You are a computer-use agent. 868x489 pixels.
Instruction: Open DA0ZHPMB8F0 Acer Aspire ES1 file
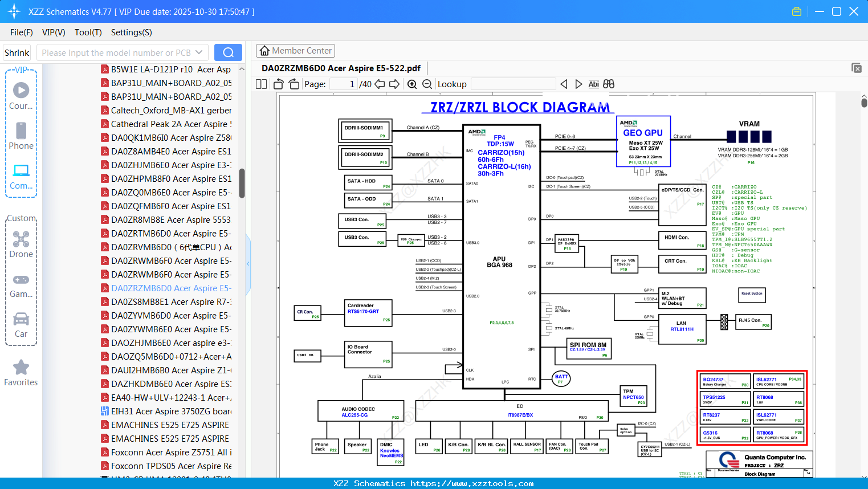tap(166, 179)
